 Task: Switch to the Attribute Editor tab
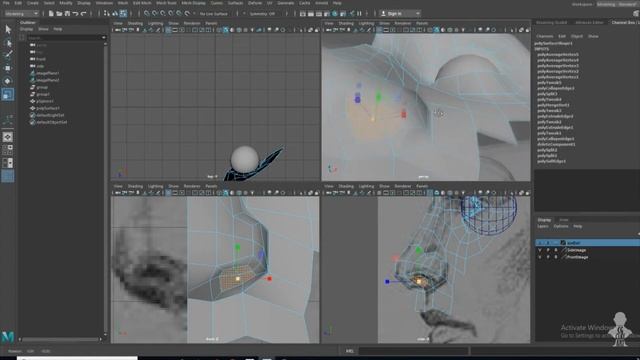coord(589,22)
